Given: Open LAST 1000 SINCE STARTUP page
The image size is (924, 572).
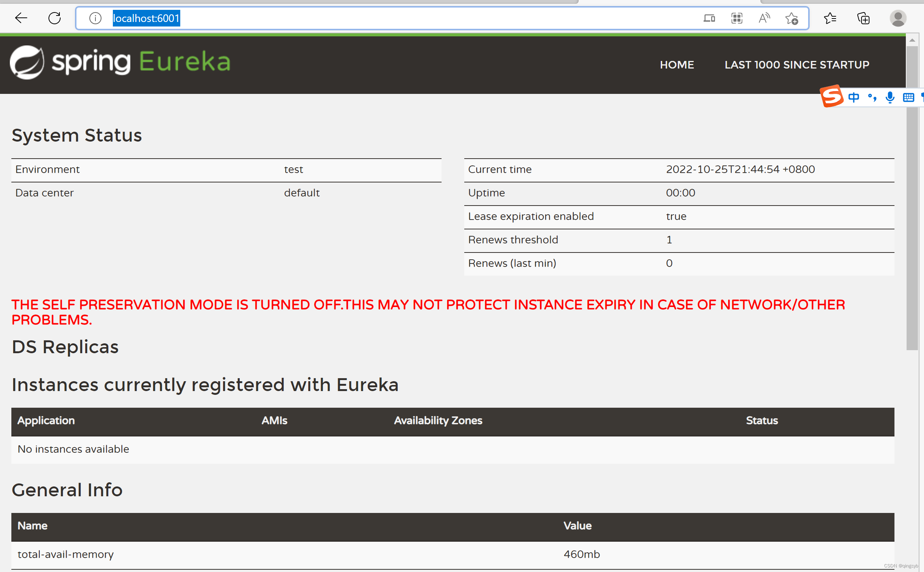Looking at the screenshot, I should (x=797, y=65).
